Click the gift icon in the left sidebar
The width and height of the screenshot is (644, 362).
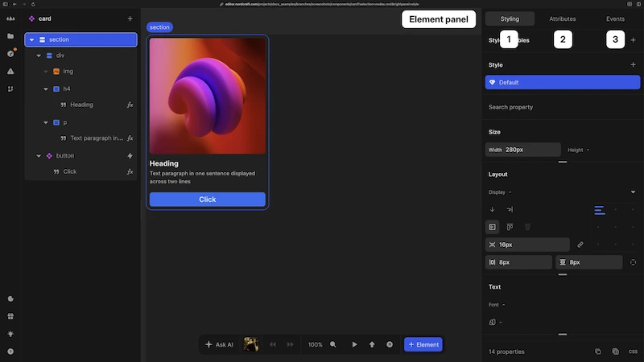click(10, 316)
